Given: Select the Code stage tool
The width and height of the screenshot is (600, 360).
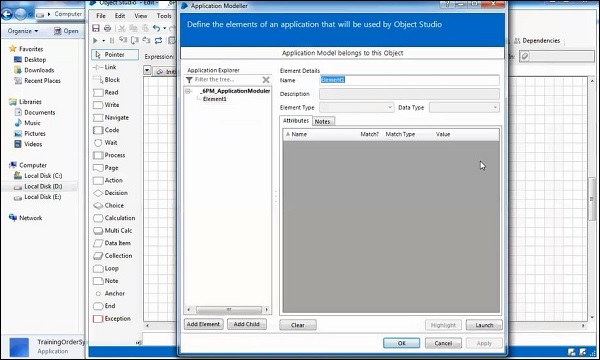Looking at the screenshot, I should tap(107, 130).
